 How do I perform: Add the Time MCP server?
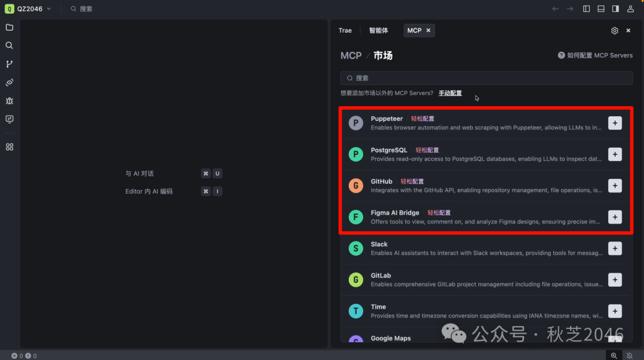[615, 311]
